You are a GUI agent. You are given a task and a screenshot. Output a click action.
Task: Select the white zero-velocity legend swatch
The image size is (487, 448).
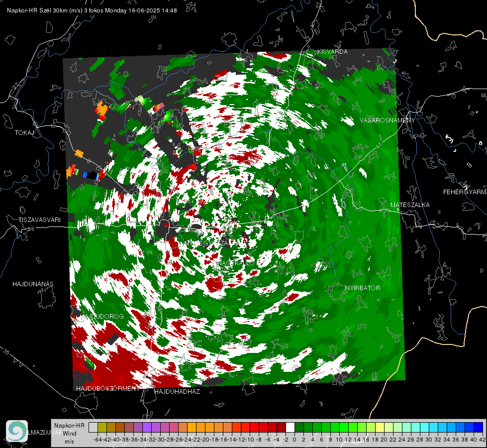click(291, 427)
